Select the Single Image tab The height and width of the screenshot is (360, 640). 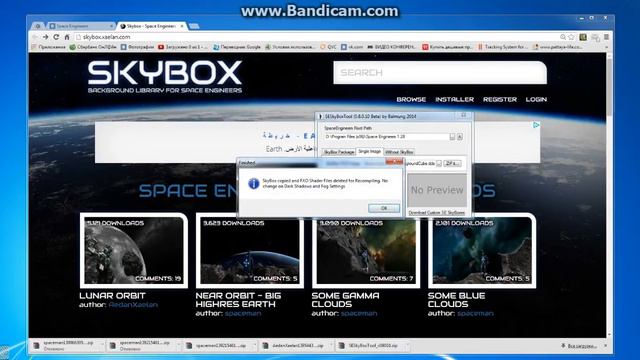[x=369, y=151]
